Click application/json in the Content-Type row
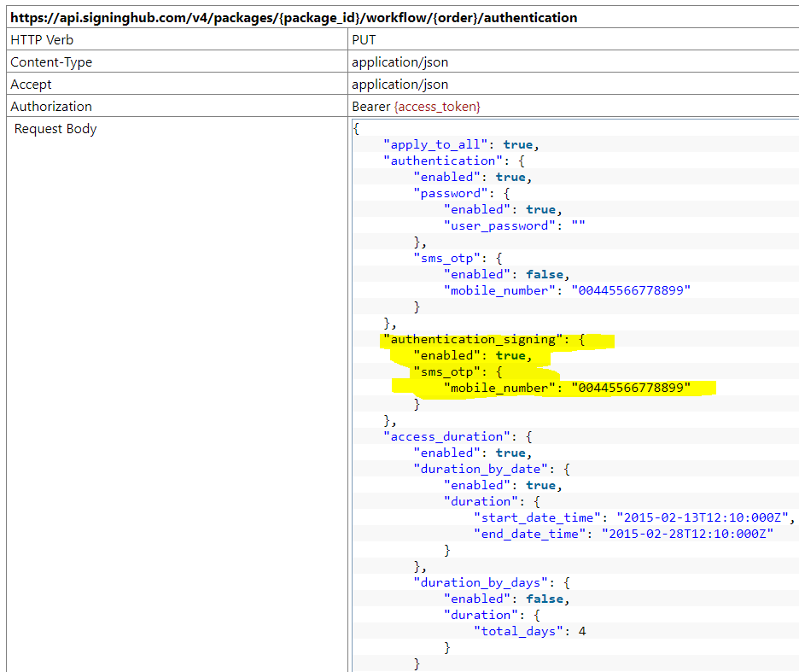The width and height of the screenshot is (799, 672). tap(399, 62)
